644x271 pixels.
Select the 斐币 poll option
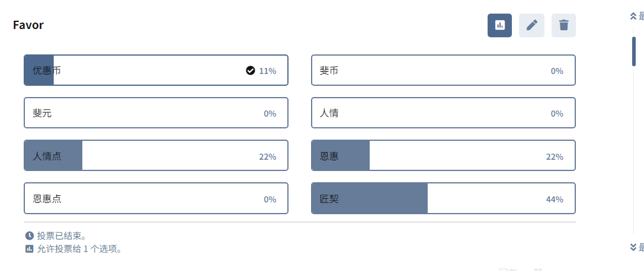click(443, 70)
